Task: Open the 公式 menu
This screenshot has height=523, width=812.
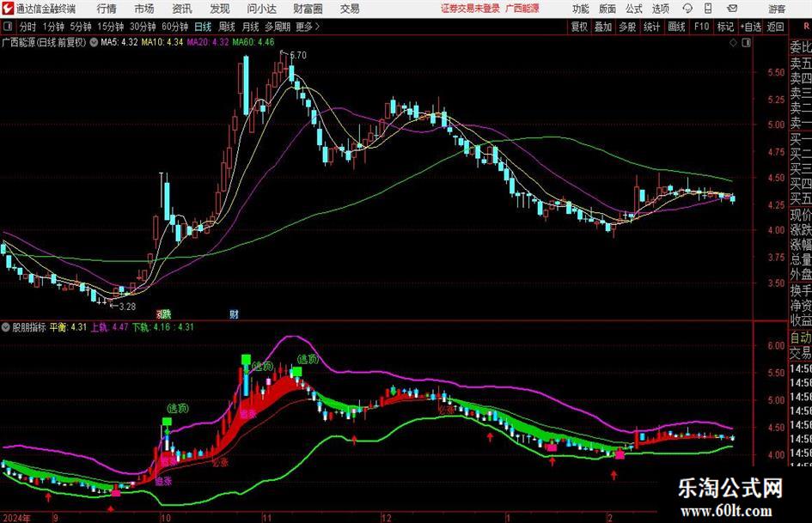Action: 634,9
